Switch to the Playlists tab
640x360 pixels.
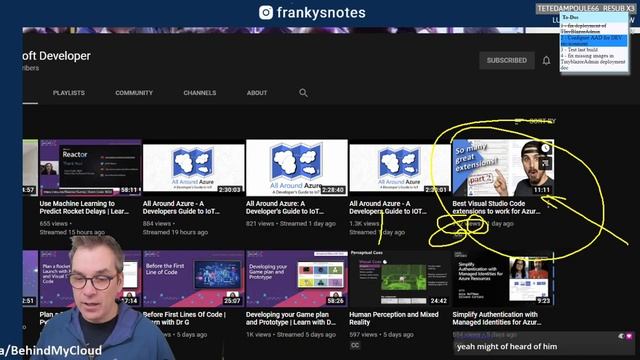pyautogui.click(x=69, y=93)
